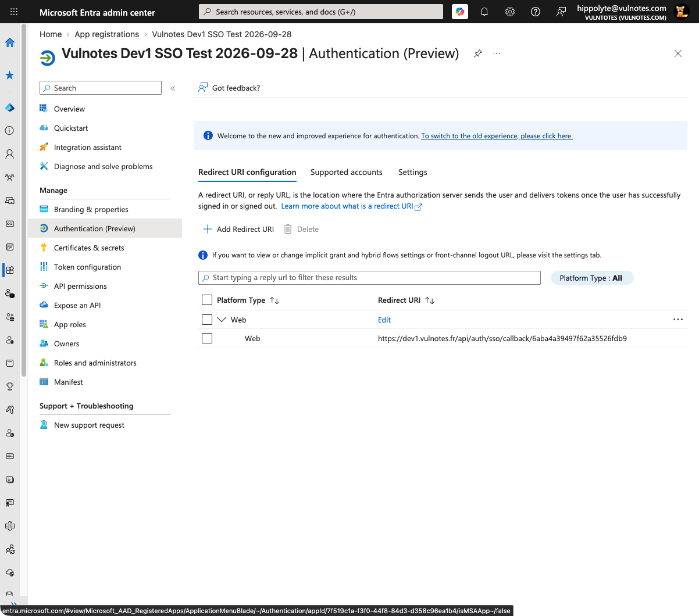Open Diagnose and solve problems
699x616 pixels.
(x=105, y=166)
